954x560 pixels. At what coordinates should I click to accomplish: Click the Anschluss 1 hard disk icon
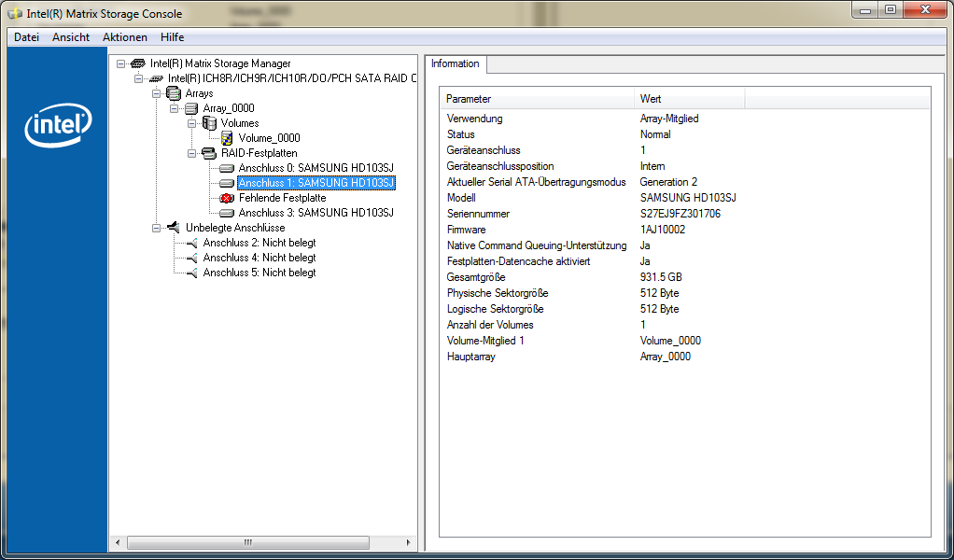pyautogui.click(x=227, y=183)
